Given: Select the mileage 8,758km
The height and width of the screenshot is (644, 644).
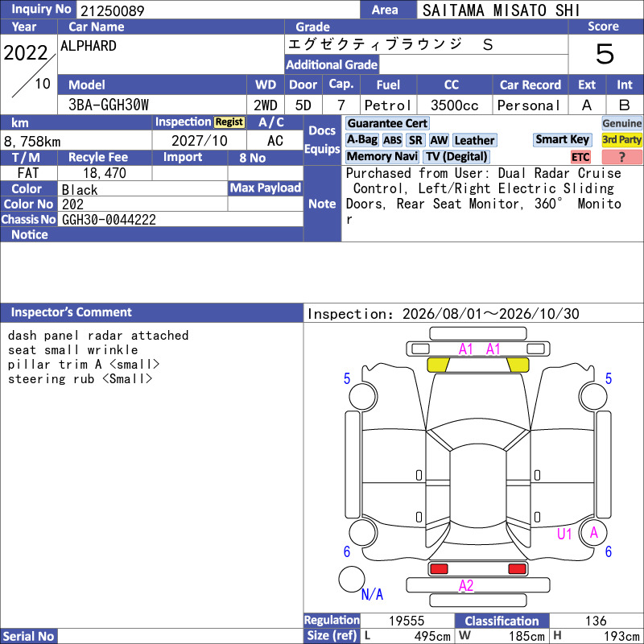Looking at the screenshot, I should pos(32,142).
